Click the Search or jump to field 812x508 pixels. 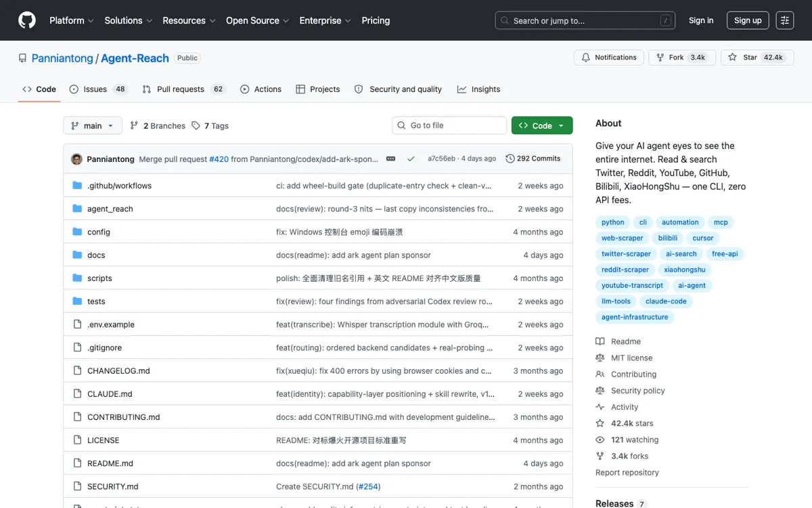point(585,20)
